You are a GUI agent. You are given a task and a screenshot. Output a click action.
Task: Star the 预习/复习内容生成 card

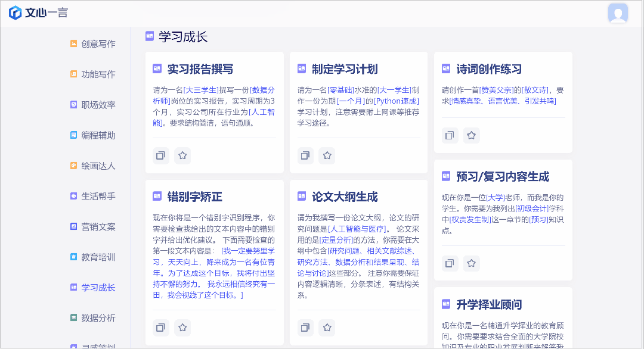pyautogui.click(x=471, y=263)
